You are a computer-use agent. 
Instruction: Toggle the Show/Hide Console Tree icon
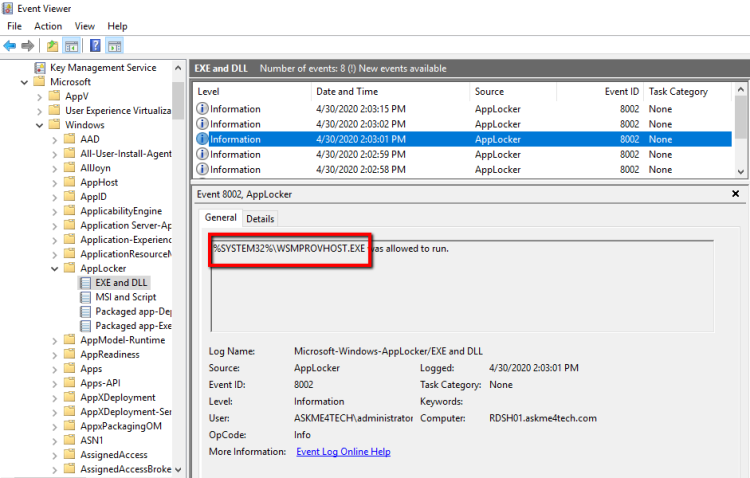[71, 46]
